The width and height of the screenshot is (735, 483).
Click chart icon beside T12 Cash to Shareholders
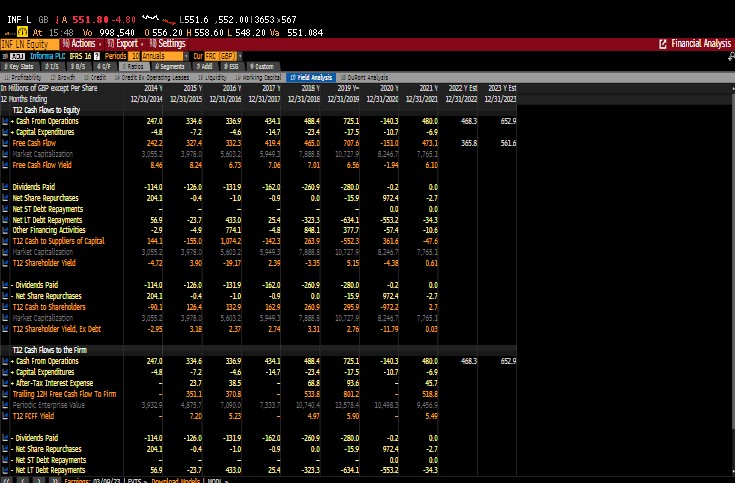point(5,307)
